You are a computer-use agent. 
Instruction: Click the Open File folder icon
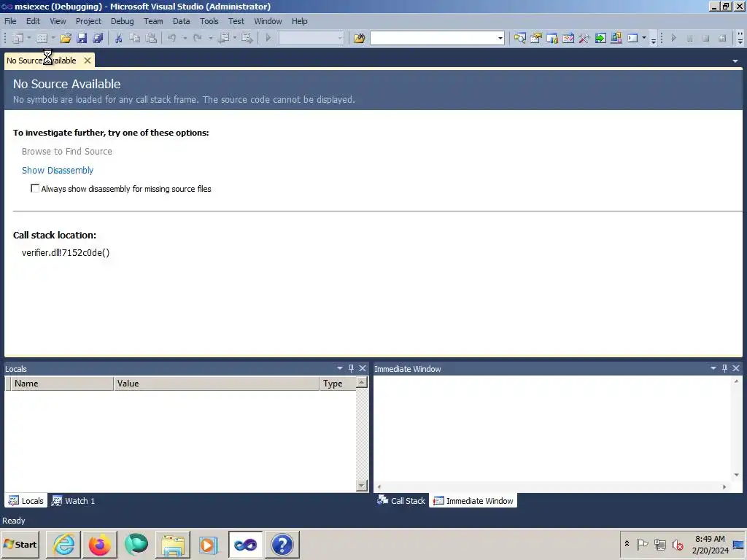(65, 38)
